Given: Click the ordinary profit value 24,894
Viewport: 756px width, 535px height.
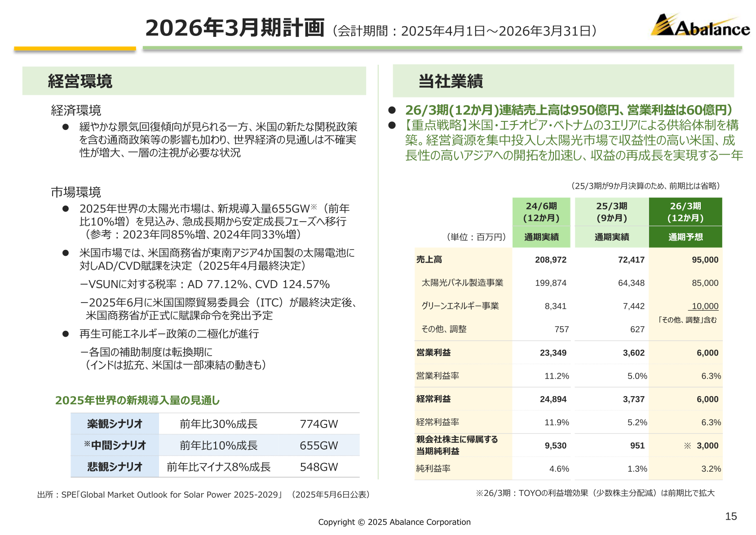Looking at the screenshot, I should (x=553, y=399).
